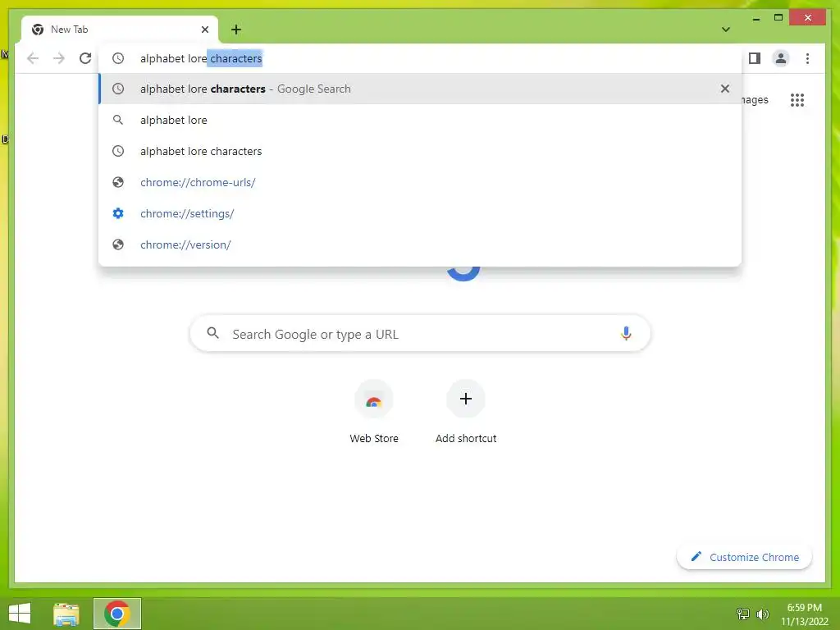840x630 pixels.
Task: Open chrome://settings/ suggestion
Action: [x=420, y=213]
